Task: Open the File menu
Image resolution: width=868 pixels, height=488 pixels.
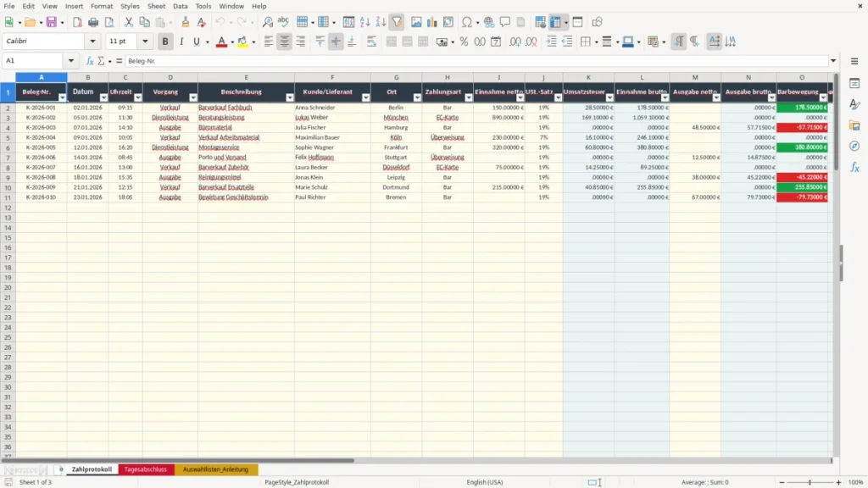Action: 9,6
